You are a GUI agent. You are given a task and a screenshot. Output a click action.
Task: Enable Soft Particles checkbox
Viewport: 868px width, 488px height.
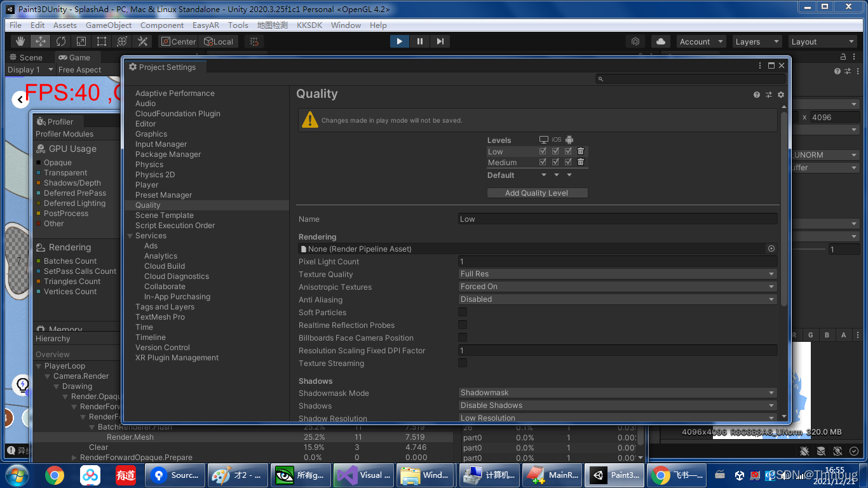tap(463, 312)
